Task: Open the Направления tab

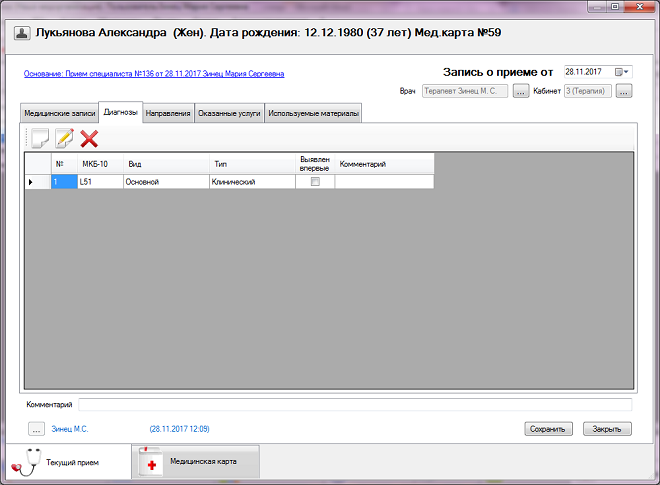Action: coord(168,113)
